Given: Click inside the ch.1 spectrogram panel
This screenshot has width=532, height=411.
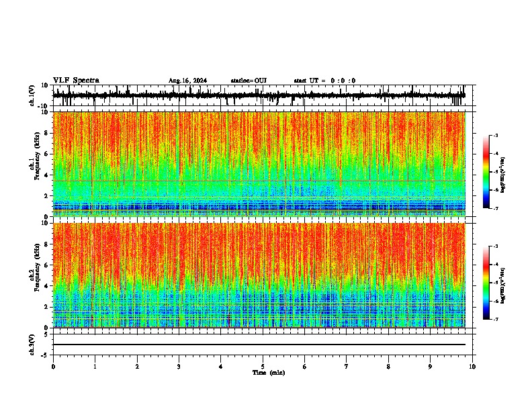Looking at the screenshot, I should 259,164.
